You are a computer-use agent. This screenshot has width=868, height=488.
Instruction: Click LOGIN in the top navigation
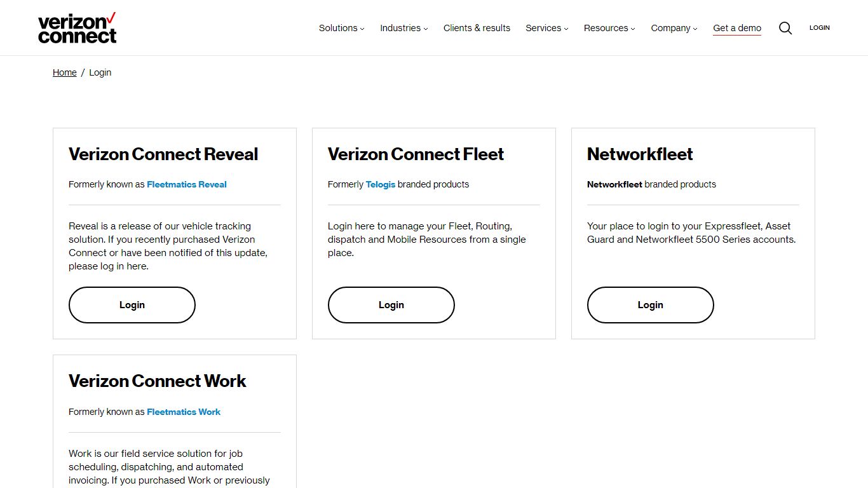click(x=820, y=28)
